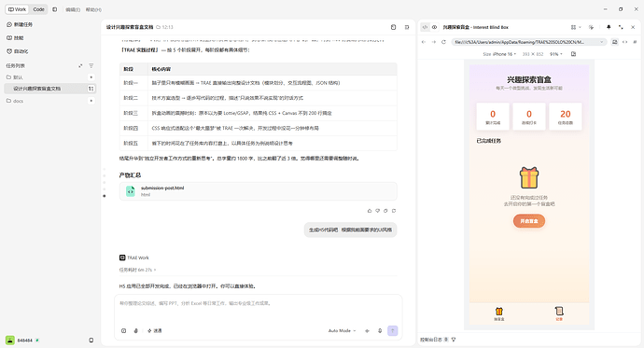Go back in preview browser
The height and width of the screenshot is (348, 644).
[x=424, y=42]
